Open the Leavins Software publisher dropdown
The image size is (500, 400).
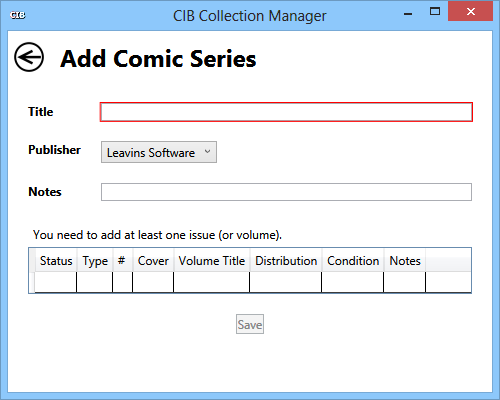coord(159,152)
